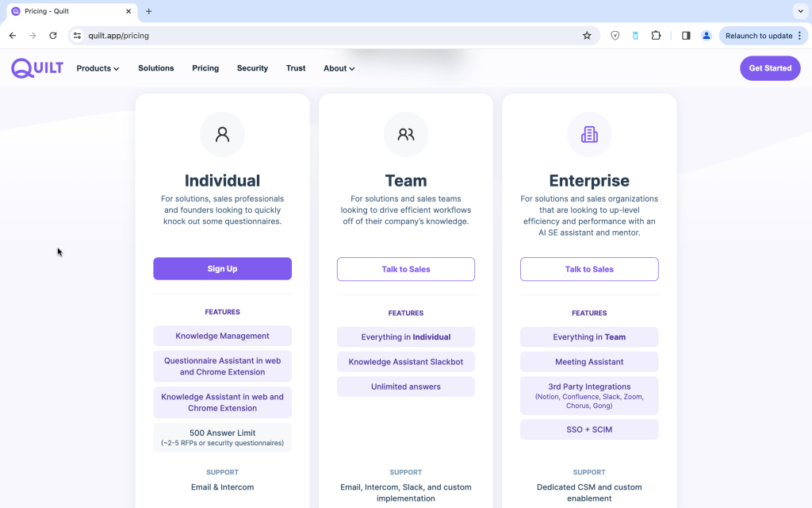The image size is (812, 508).
Task: Select the Trust nav item
Action: click(x=296, y=68)
